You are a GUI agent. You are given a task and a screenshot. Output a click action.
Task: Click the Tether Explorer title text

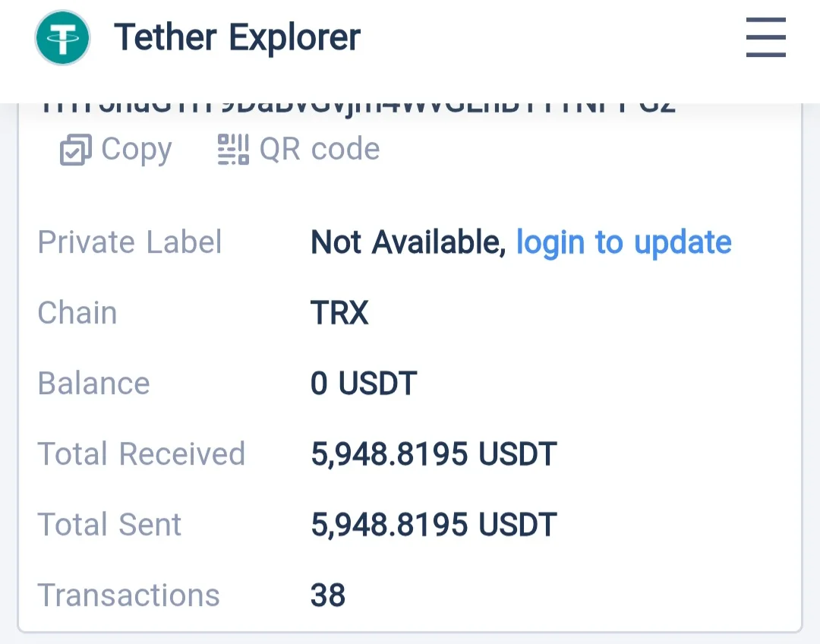tap(237, 38)
